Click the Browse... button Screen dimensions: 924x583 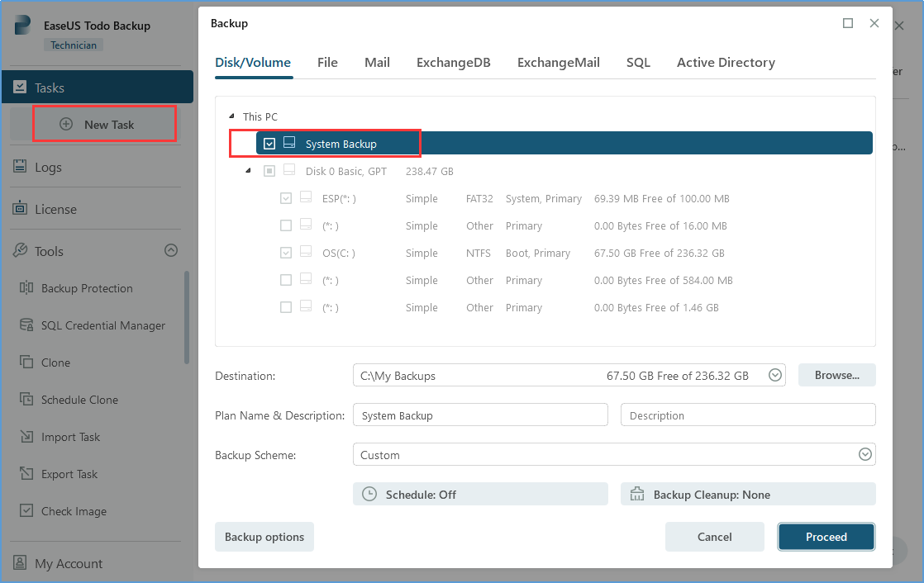pyautogui.click(x=836, y=375)
